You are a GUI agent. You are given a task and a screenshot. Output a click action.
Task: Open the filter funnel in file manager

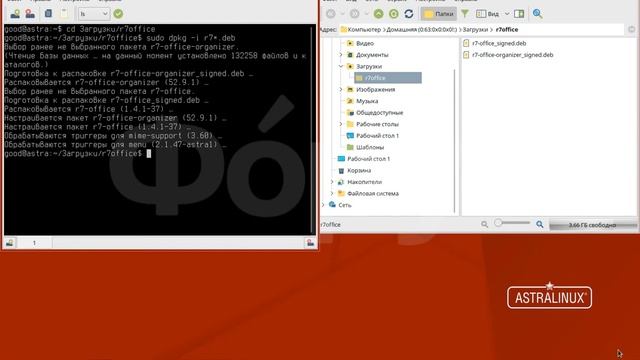pyautogui.click(x=464, y=14)
